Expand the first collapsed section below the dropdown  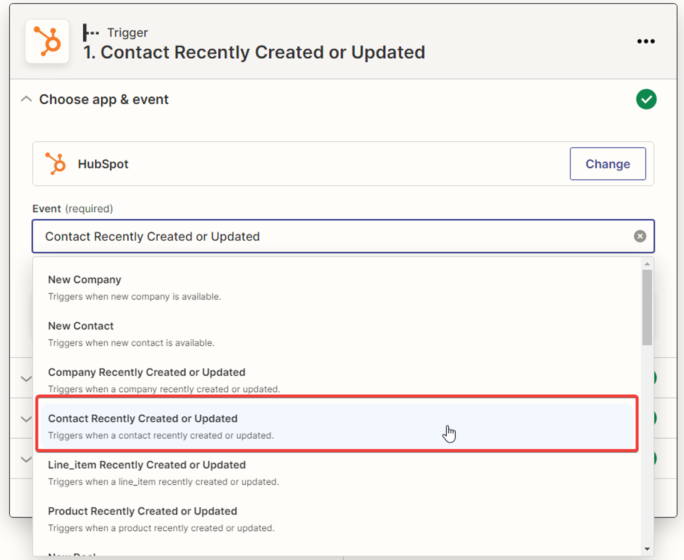26,379
